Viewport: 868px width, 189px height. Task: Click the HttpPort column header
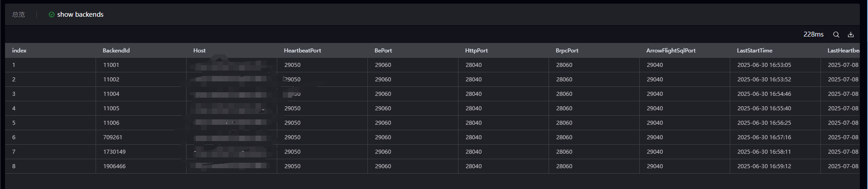(476, 51)
